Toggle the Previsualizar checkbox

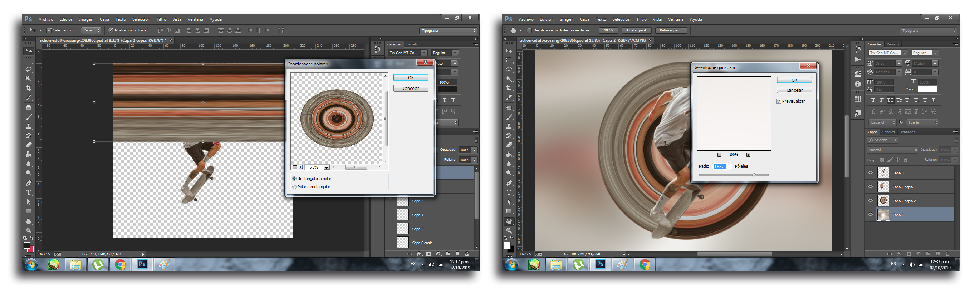[779, 101]
